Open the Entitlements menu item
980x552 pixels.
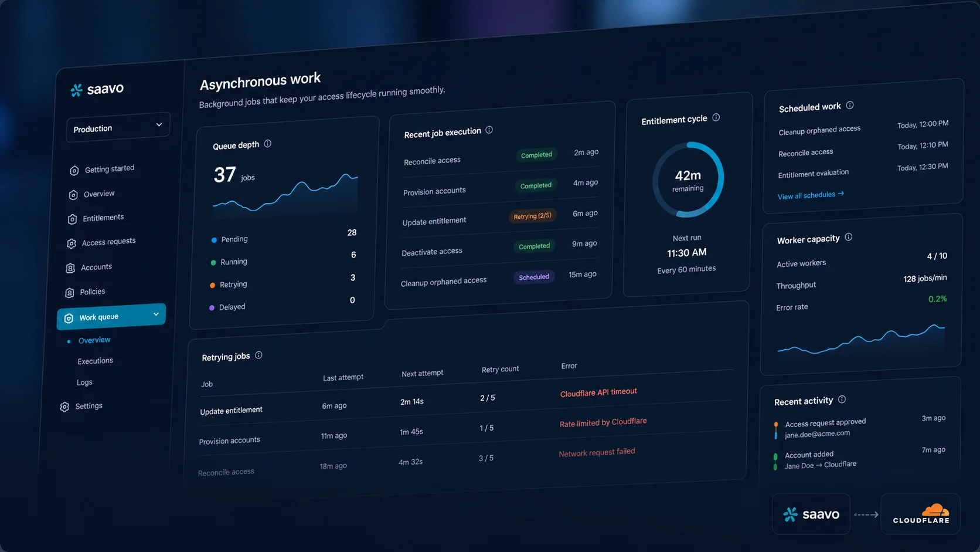point(103,218)
